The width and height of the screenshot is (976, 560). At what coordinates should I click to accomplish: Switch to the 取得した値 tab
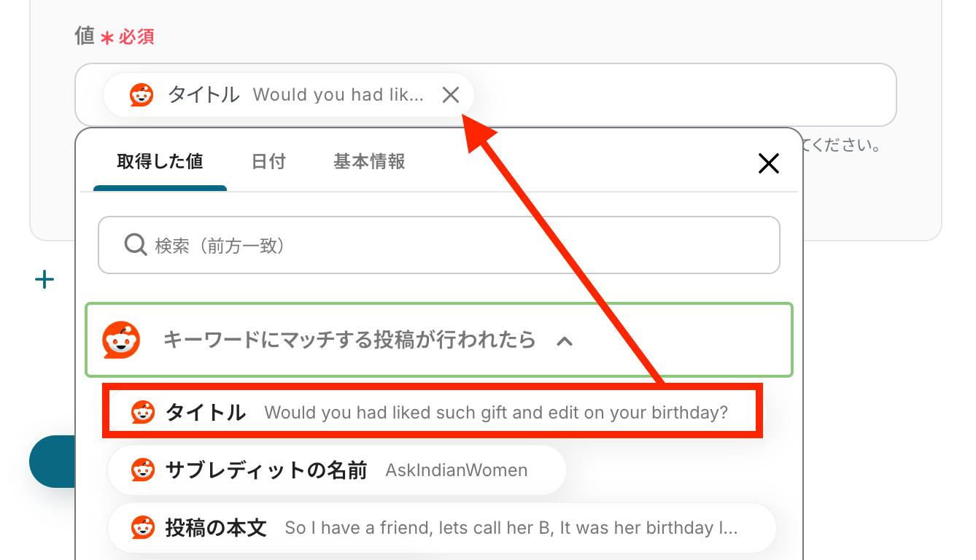click(160, 162)
